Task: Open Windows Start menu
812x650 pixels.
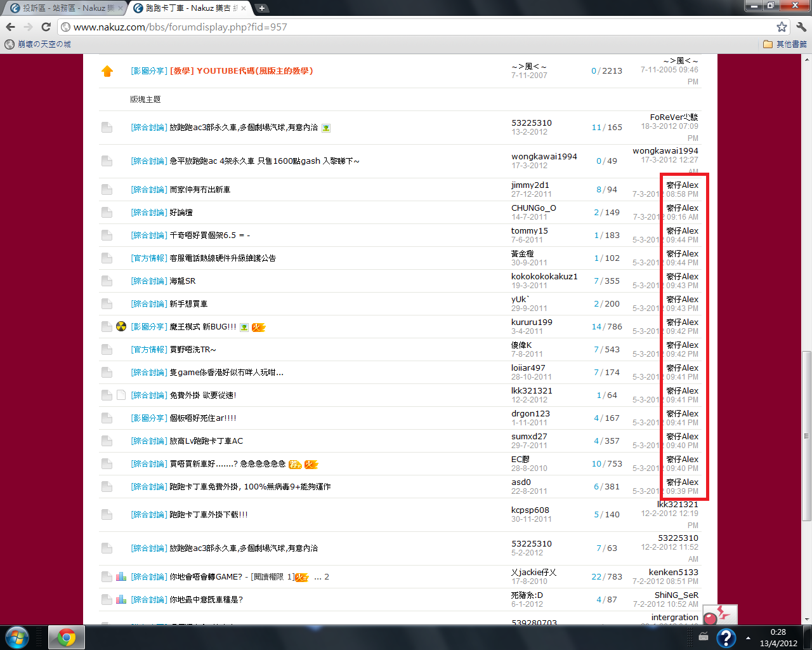Action: click(17, 637)
